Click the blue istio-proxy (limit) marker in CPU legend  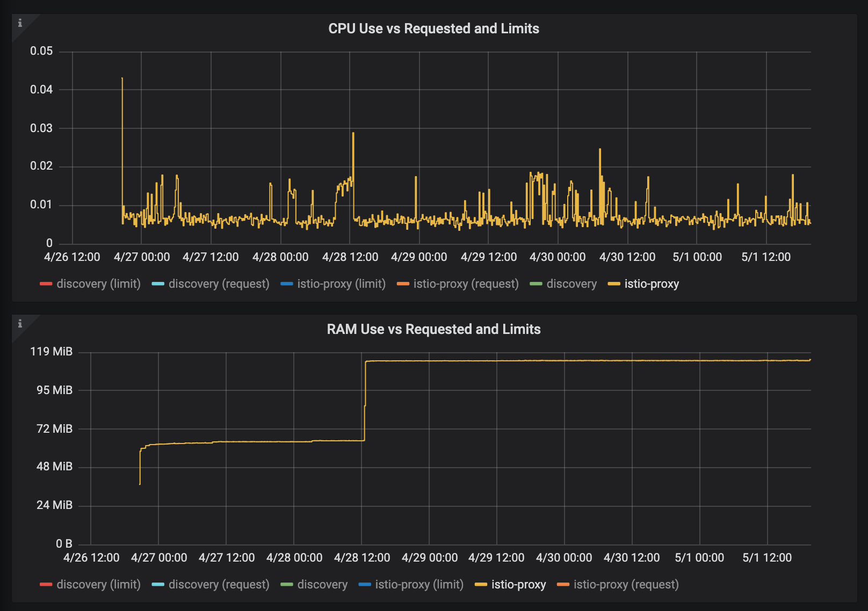[x=286, y=283]
